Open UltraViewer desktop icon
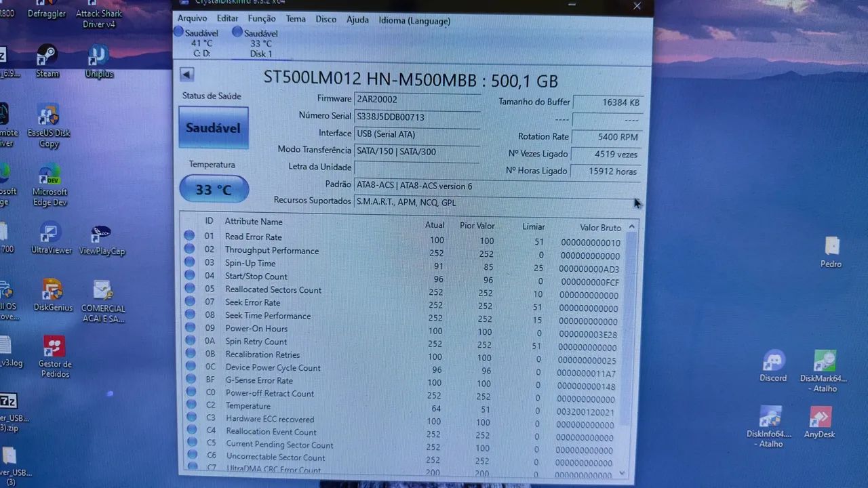 point(51,239)
